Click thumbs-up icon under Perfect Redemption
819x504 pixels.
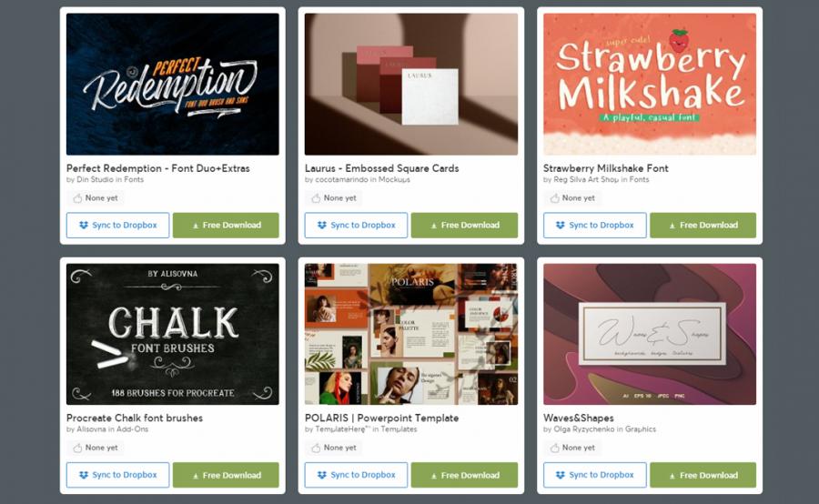click(x=77, y=198)
